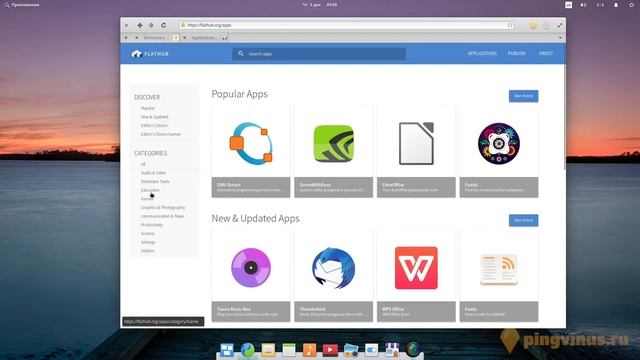Select Developer Tools category
The height and width of the screenshot is (360, 640).
[155, 181]
